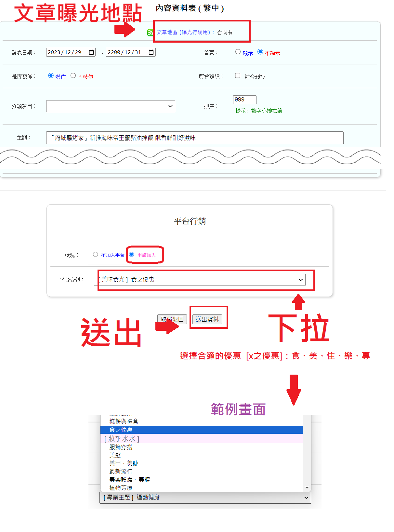Screen dimensions: 394x532
Task: Pick 服飾穿搭 in the dropdown list
Action: (x=121, y=447)
